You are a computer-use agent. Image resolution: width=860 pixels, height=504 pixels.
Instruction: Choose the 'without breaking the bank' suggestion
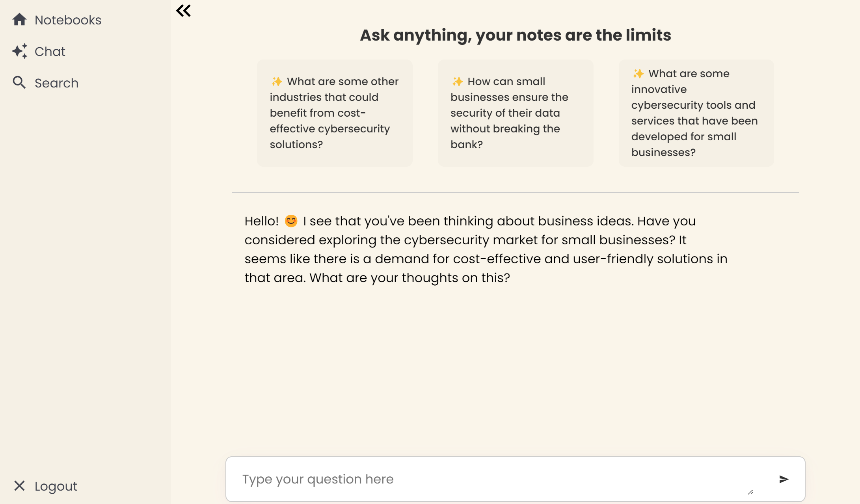click(x=515, y=113)
